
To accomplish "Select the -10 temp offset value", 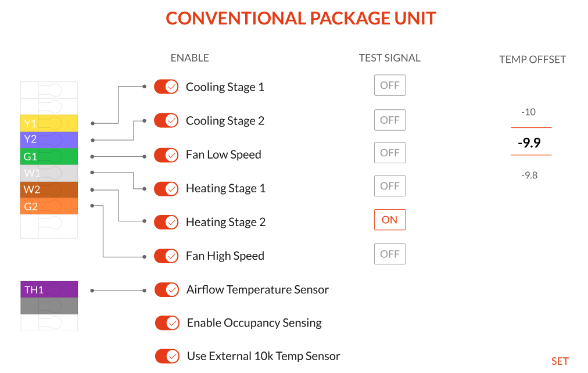I will 529,112.
